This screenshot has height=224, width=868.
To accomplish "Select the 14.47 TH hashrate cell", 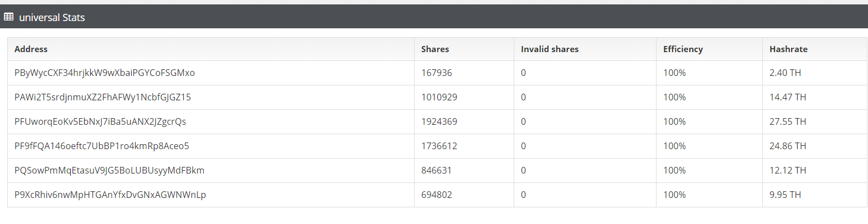I will click(x=788, y=98).
